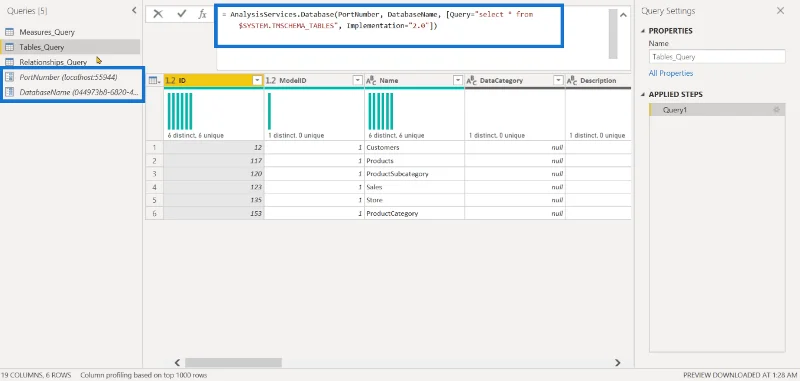Click the ID cell with value 117
Screen dimensions: 800x381
click(213, 161)
